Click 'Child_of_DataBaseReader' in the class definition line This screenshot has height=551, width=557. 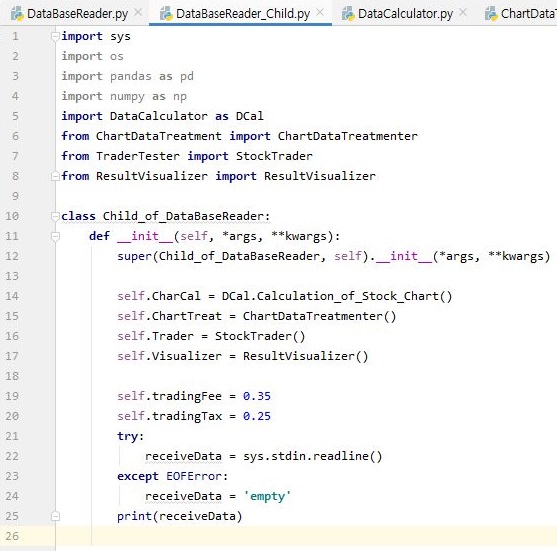click(183, 216)
